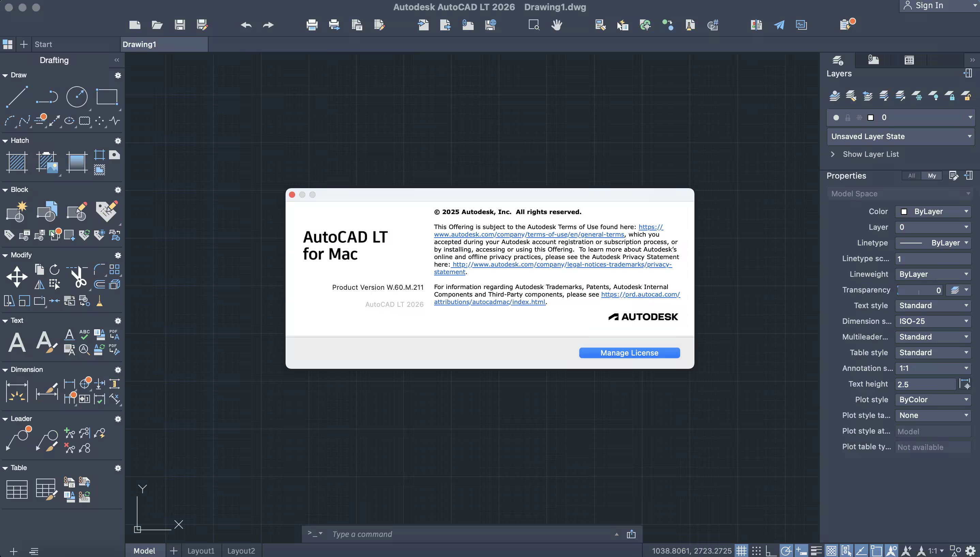Open Sign In account menu
980x557 pixels.
click(x=940, y=6)
